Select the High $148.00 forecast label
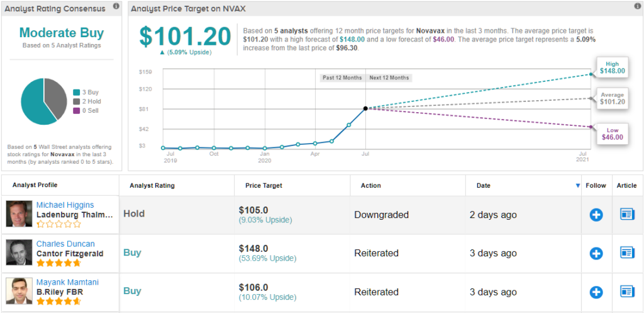The image size is (644, 313). point(612,67)
